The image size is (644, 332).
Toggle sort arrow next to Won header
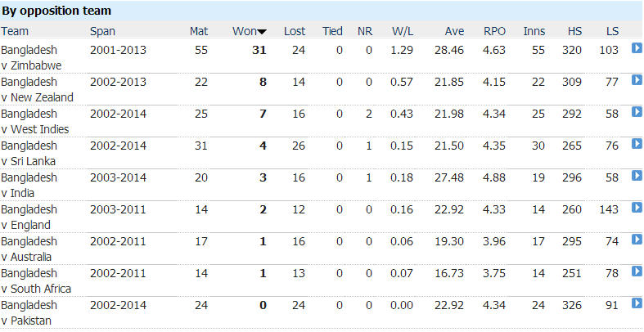(x=262, y=32)
